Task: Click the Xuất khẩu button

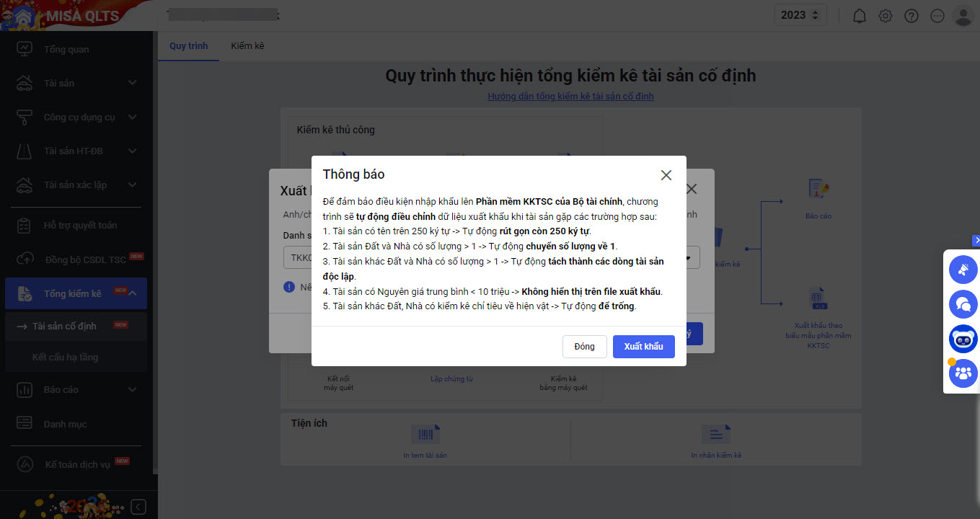Action: point(643,347)
